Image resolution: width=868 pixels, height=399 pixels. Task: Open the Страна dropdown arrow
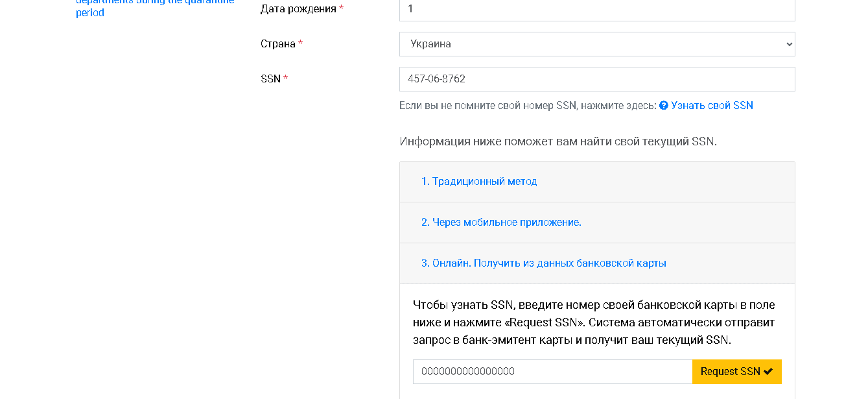tap(789, 44)
